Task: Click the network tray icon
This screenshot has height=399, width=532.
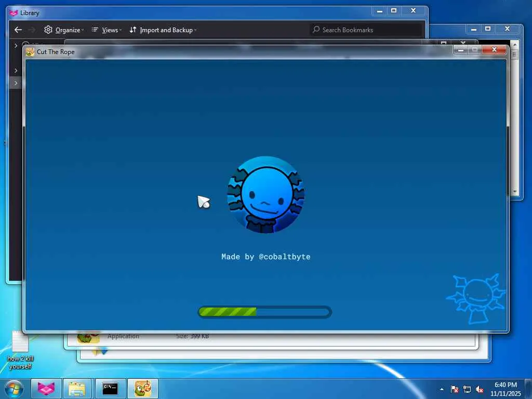Action: (467, 389)
